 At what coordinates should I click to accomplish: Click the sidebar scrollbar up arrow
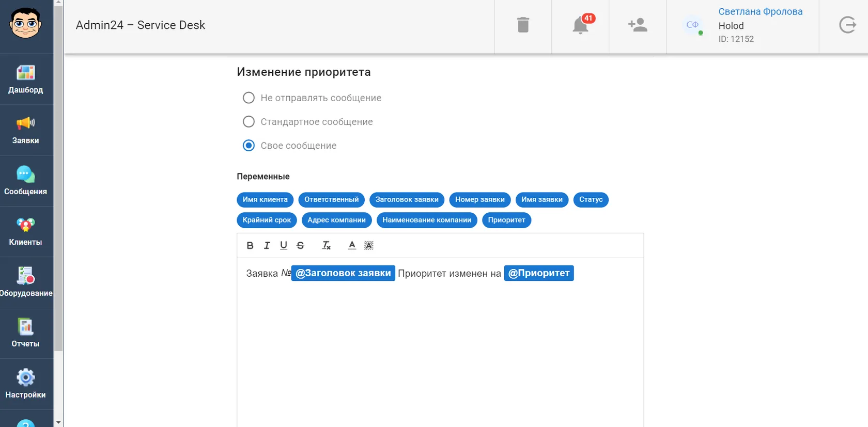(x=58, y=3)
